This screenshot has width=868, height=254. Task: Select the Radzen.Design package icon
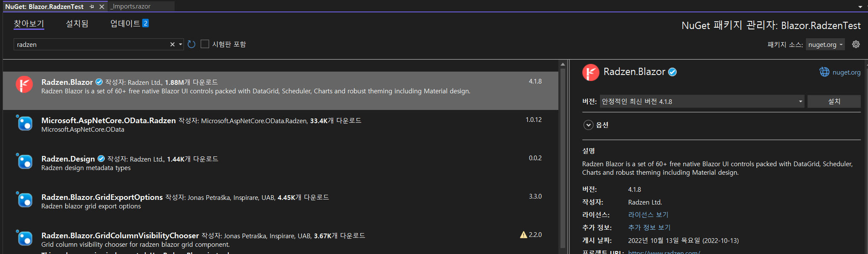pos(24,161)
